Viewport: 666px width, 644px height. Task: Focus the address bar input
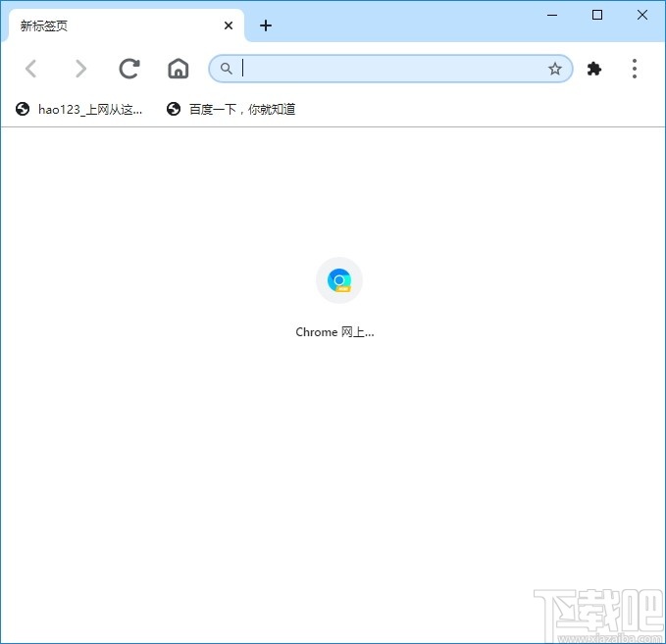pyautogui.click(x=390, y=69)
